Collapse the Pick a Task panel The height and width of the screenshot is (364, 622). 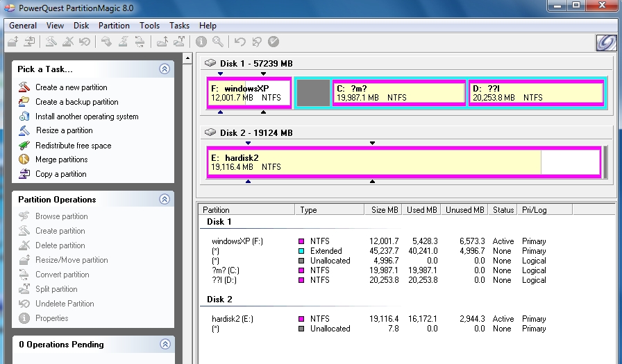tap(165, 69)
